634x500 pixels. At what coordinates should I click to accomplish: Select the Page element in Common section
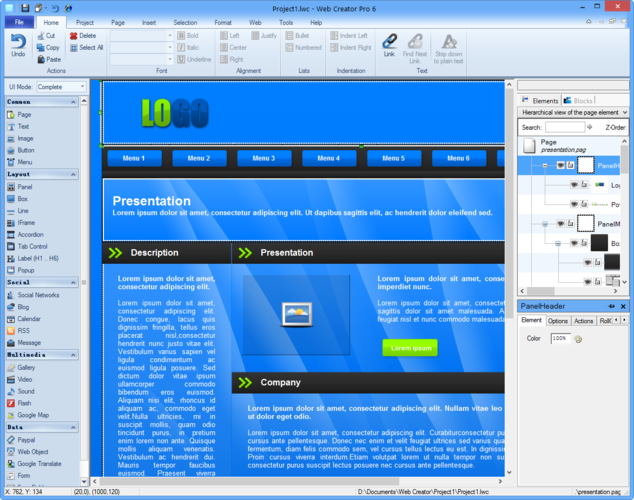point(19,115)
